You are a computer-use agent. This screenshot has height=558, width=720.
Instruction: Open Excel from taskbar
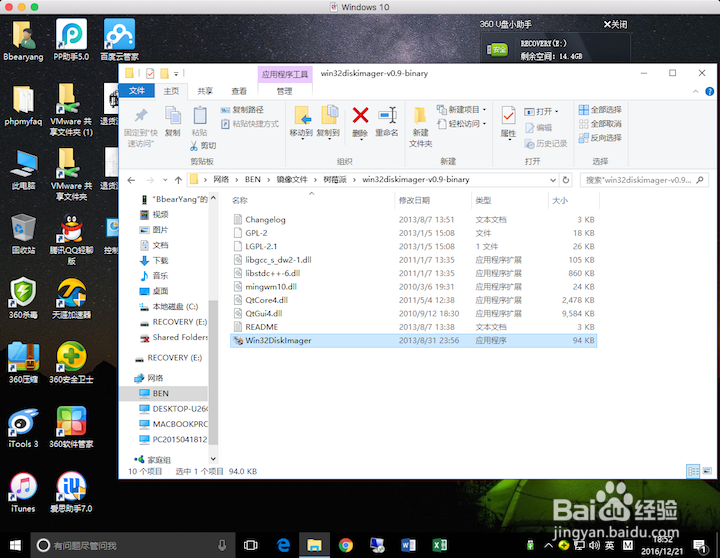pyautogui.click(x=439, y=545)
